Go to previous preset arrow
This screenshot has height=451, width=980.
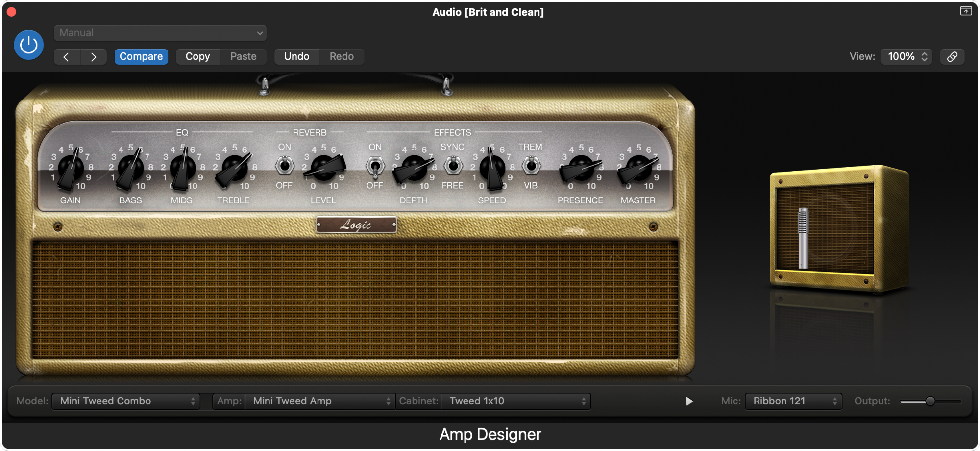tap(67, 57)
